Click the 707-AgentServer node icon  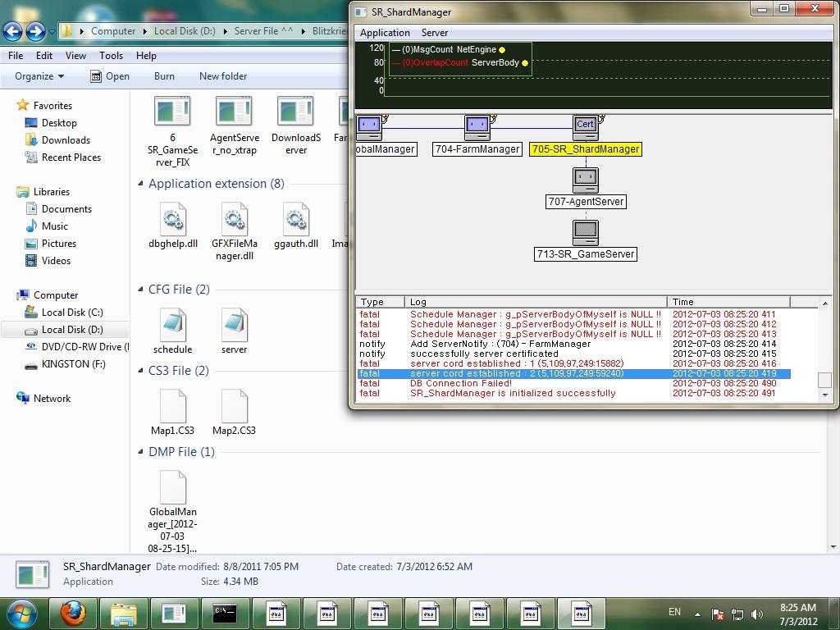[585, 180]
